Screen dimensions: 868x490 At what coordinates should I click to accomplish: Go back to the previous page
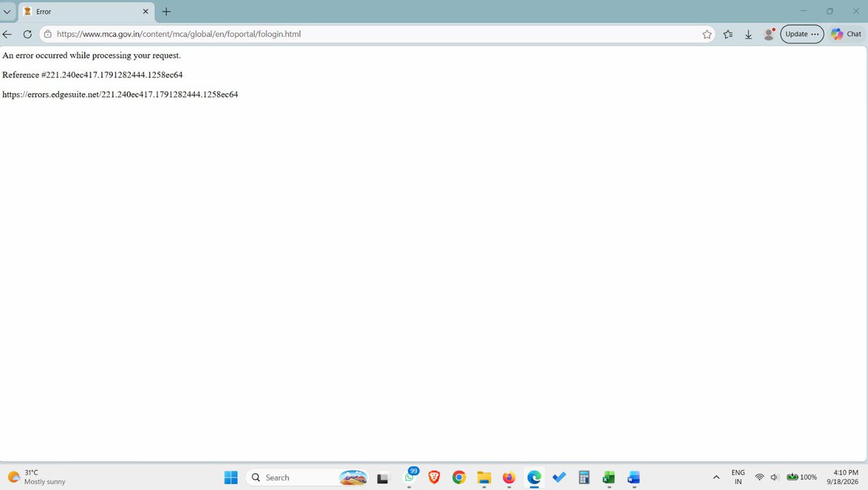click(x=7, y=34)
